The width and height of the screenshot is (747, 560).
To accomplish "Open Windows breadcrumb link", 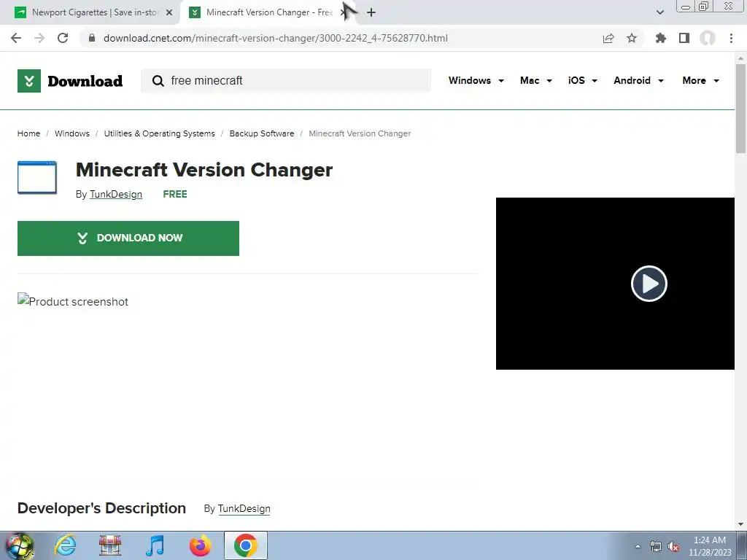I will click(72, 133).
